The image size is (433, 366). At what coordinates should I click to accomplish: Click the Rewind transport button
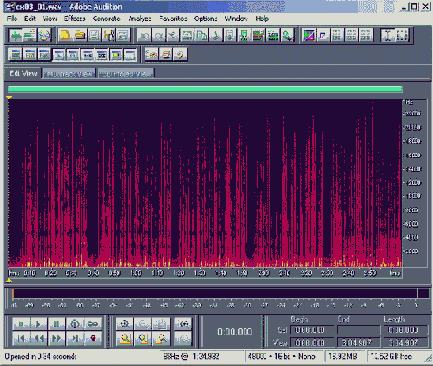[x=38, y=338]
